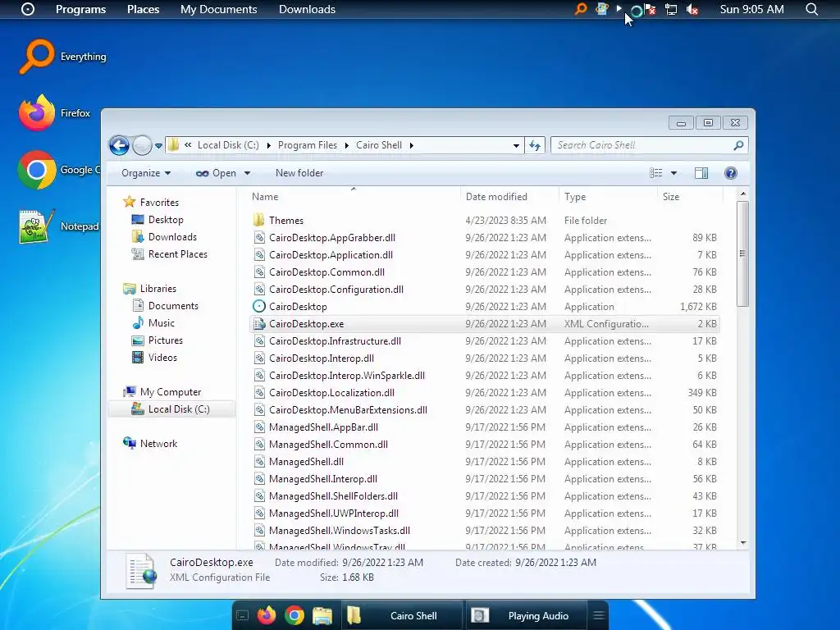
Task: Select Music library
Action: [153, 323]
